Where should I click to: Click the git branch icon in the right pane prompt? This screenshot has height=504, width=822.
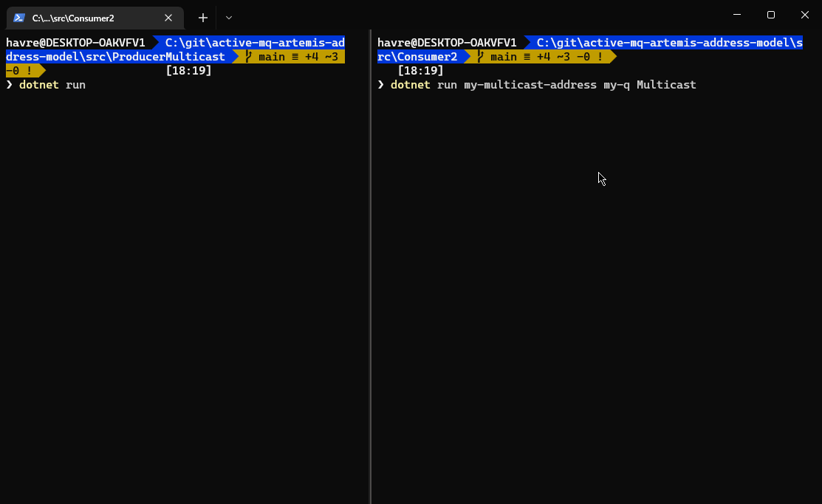pos(481,56)
